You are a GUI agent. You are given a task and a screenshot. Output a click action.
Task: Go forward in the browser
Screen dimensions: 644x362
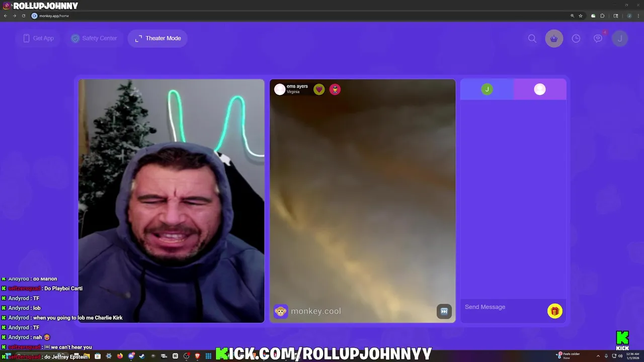[x=15, y=16]
